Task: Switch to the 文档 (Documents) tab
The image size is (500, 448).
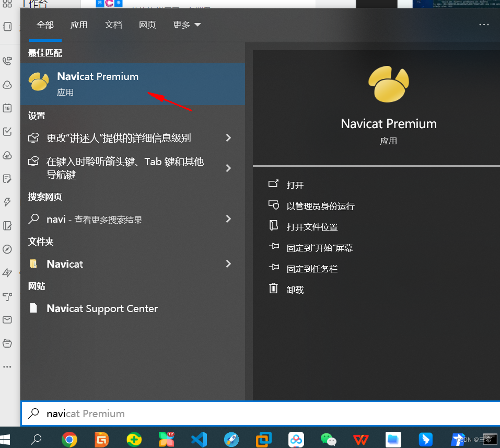Action: click(x=113, y=25)
